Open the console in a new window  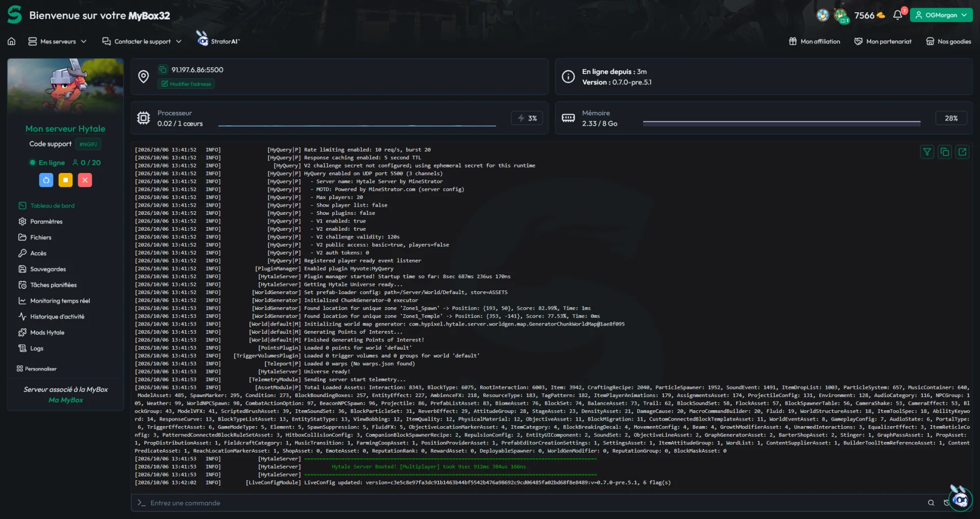coord(962,152)
